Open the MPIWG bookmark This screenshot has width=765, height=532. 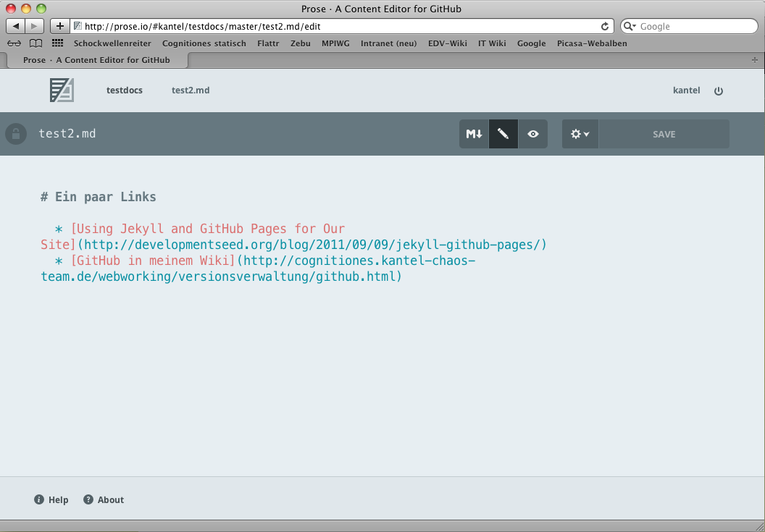coord(335,43)
